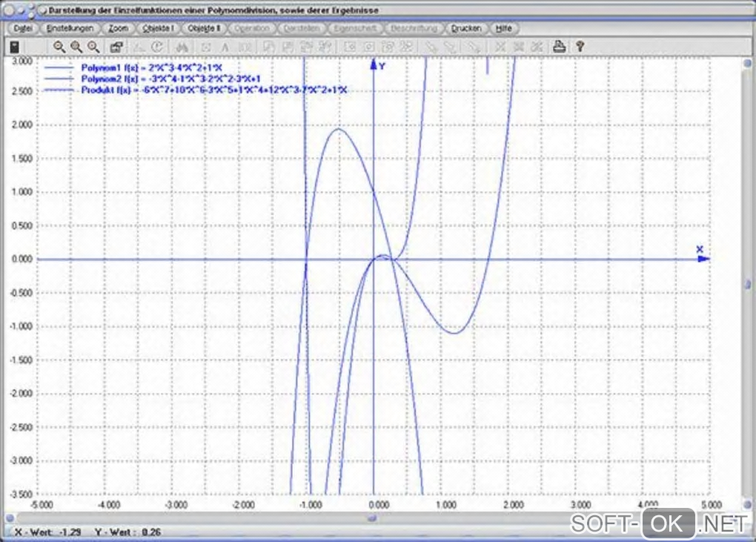Click the greyed circular arrow refresh icon

point(157,47)
